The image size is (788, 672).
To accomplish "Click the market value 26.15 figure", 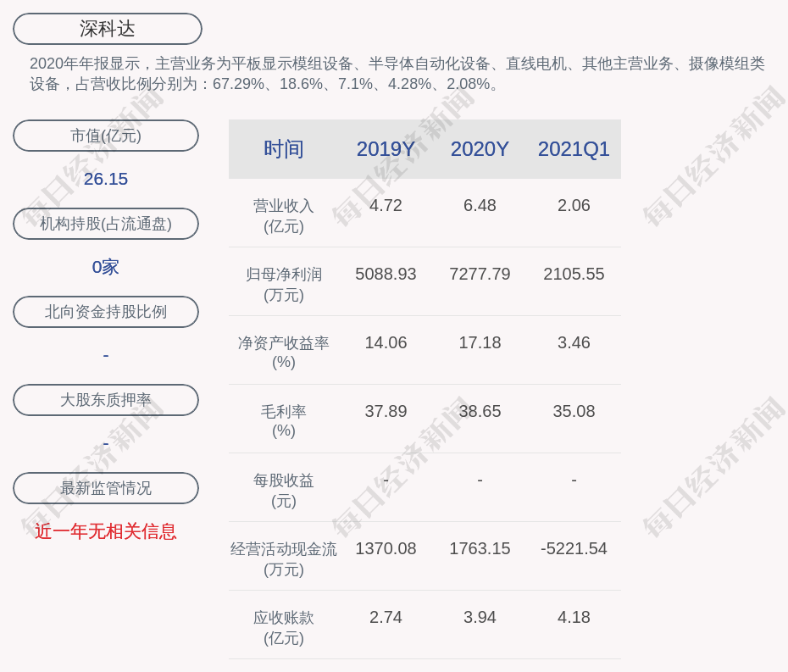I will 106,179.
